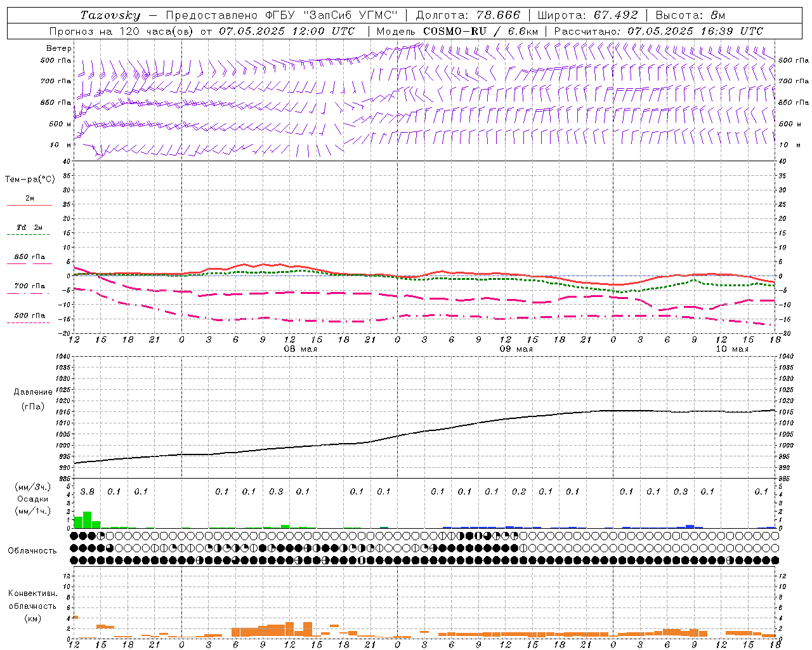812x650 pixels.
Task: Click the dashed line sample under "Td 2м" legend
Action: 30,235
